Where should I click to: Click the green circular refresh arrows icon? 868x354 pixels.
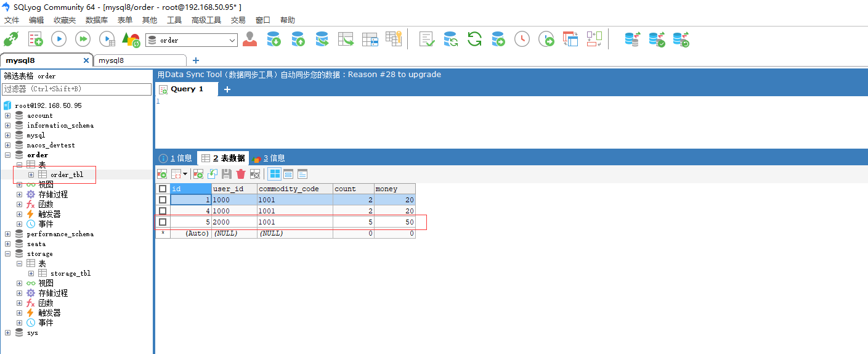(x=474, y=39)
